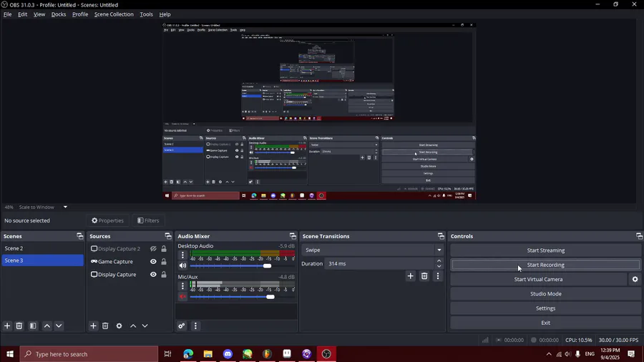
Task: Pop out the Controls dock
Action: [x=639, y=236]
